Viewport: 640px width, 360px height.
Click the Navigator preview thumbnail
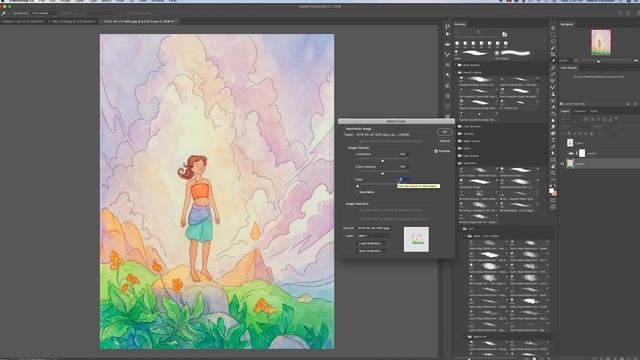[601, 43]
